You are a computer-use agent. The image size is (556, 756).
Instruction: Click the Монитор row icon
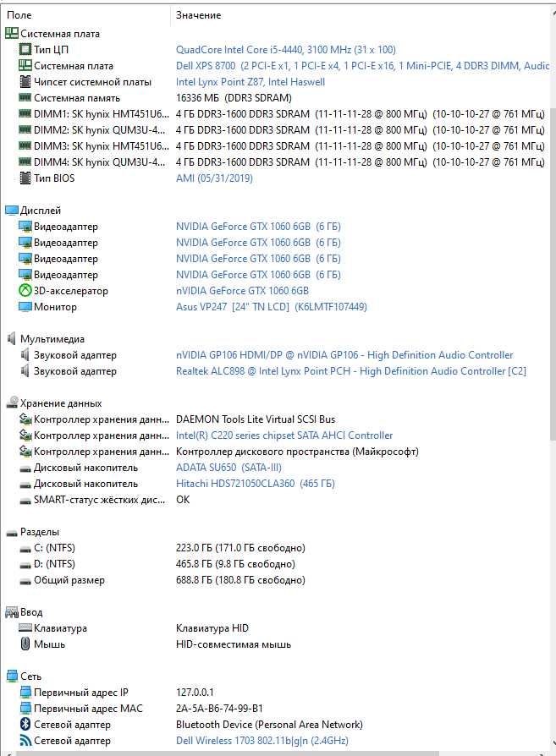(25, 307)
